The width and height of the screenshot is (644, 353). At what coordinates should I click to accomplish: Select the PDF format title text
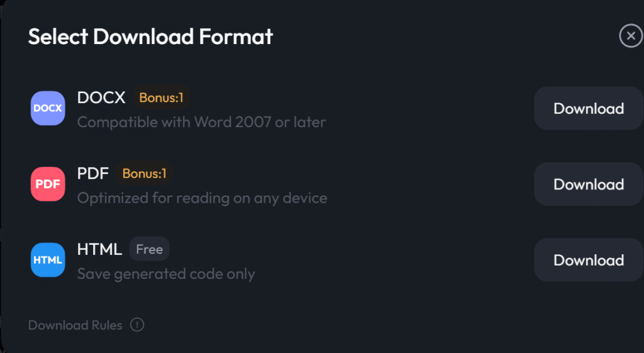(93, 173)
